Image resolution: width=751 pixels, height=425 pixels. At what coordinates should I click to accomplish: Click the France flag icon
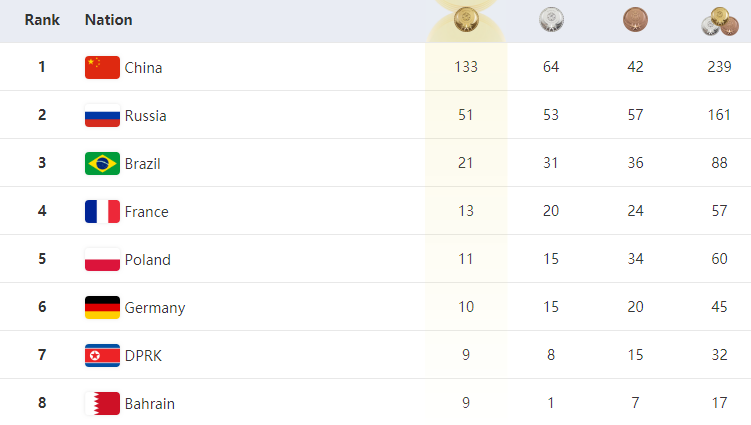pyautogui.click(x=102, y=211)
